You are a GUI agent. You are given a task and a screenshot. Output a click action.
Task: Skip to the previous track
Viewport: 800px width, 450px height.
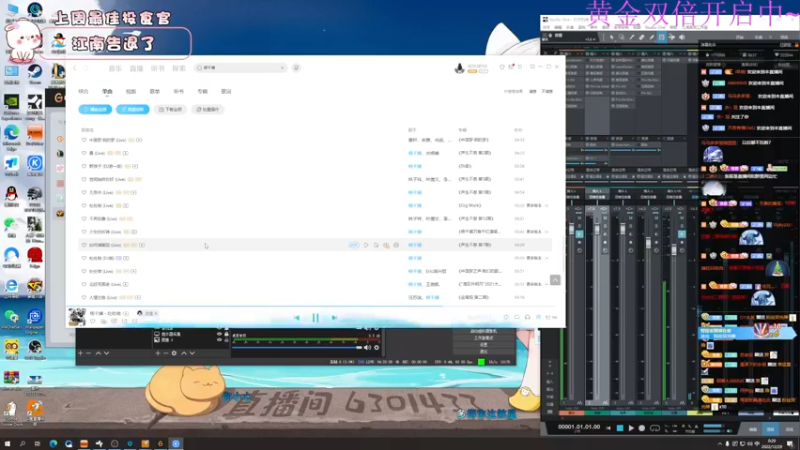point(297,318)
